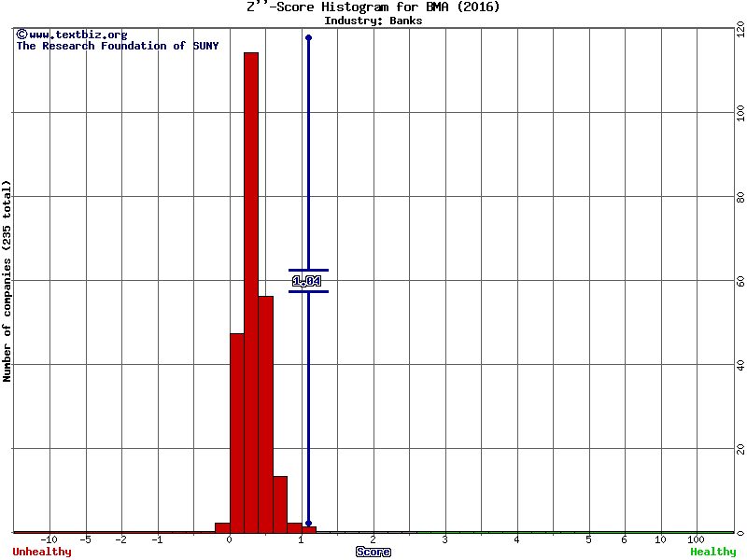Click the y-axis tick label 80
Image resolution: width=747 pixels, height=560 pixels.
(740, 197)
